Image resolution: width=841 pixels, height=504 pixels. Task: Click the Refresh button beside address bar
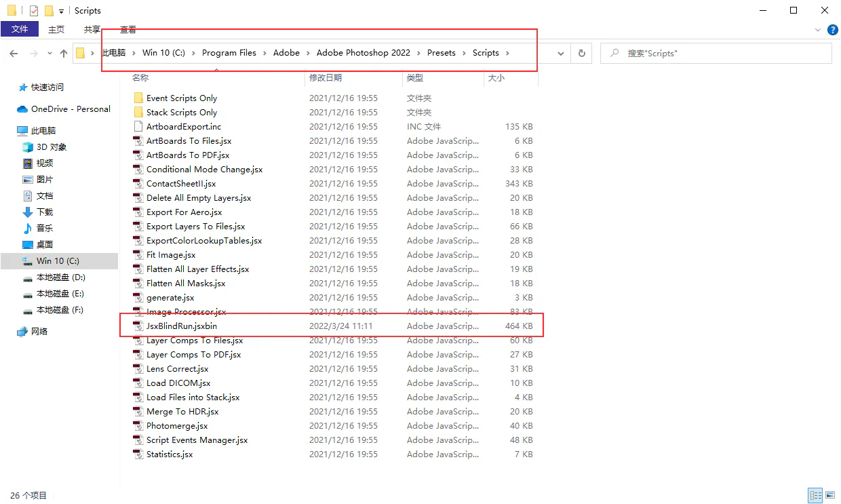[581, 53]
